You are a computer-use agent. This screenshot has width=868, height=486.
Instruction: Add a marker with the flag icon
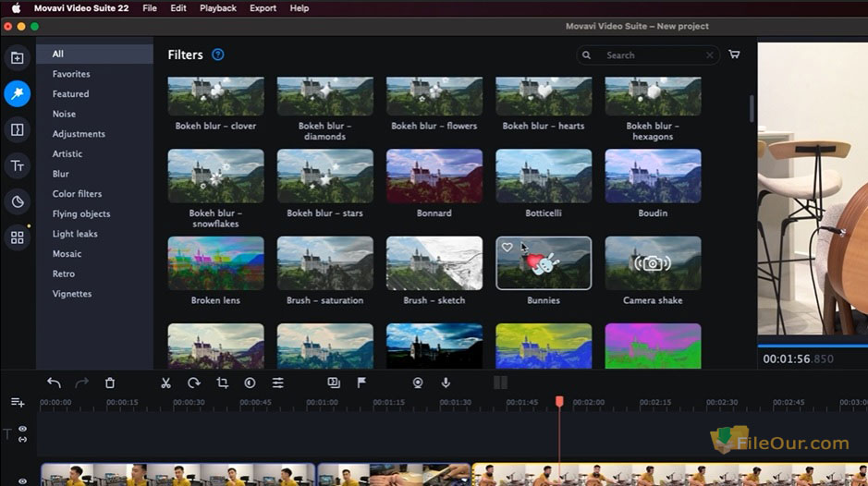click(x=361, y=383)
